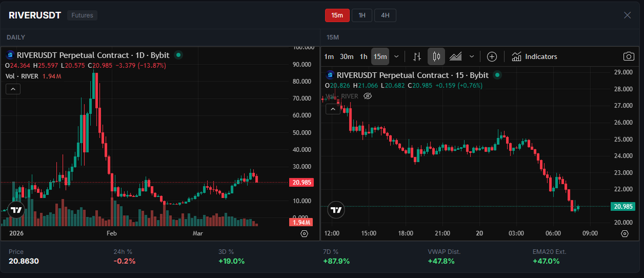Click 15m OHLC change value +0.159 (+0.76%)
The width and height of the screenshot is (644, 278).
pos(458,85)
